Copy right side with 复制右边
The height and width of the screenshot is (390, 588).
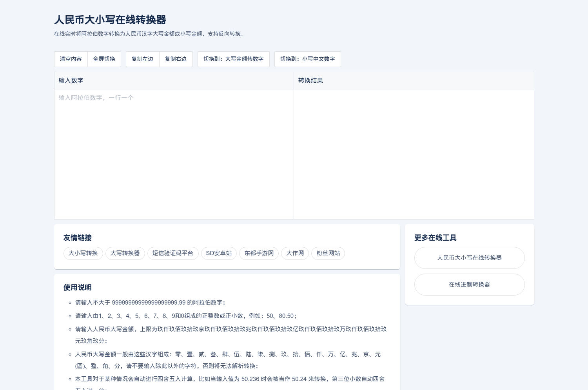point(176,59)
